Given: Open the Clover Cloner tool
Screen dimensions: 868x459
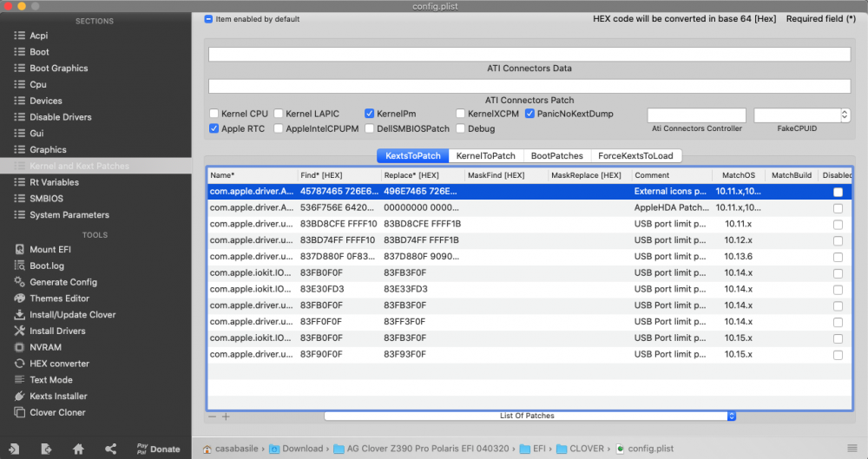Looking at the screenshot, I should coord(57,412).
